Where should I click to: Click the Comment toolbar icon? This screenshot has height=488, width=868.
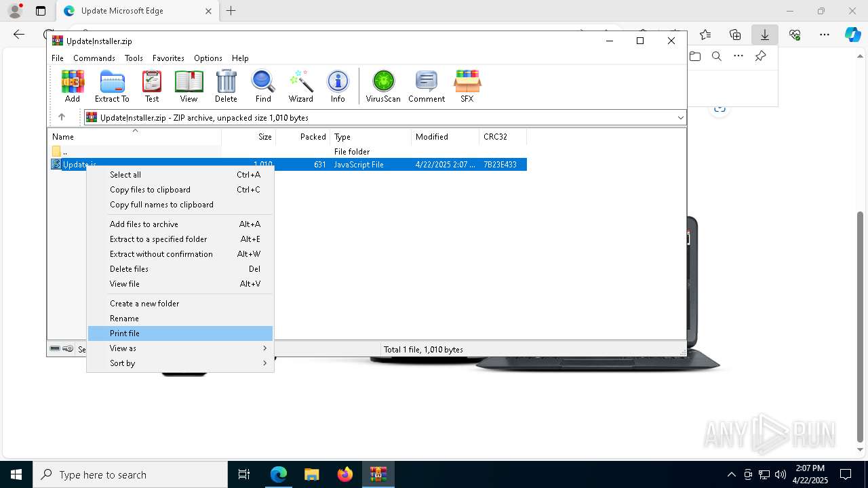427,86
